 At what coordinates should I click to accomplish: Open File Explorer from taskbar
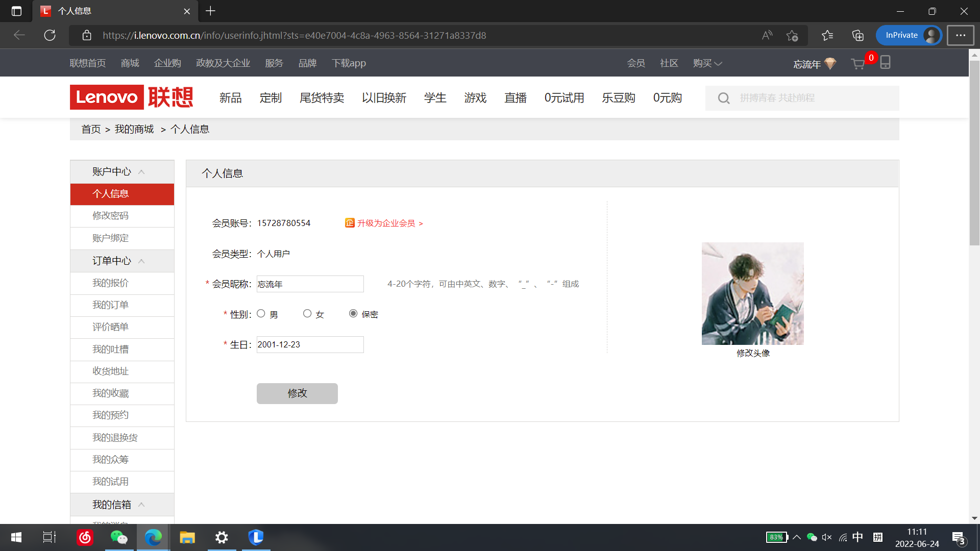(187, 537)
